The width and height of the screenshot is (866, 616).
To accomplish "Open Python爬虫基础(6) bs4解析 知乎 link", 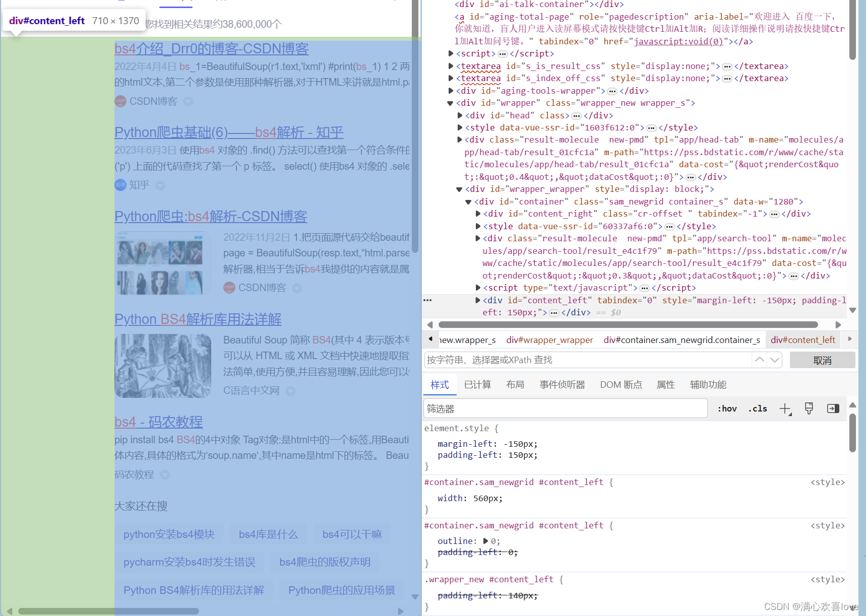I will pyautogui.click(x=229, y=132).
